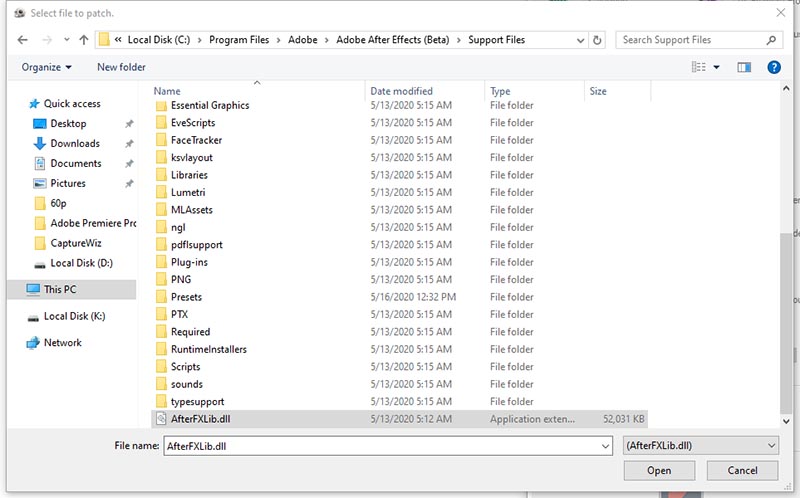Open the view options dropdown arrow
The width and height of the screenshot is (800, 498).
pos(716,67)
